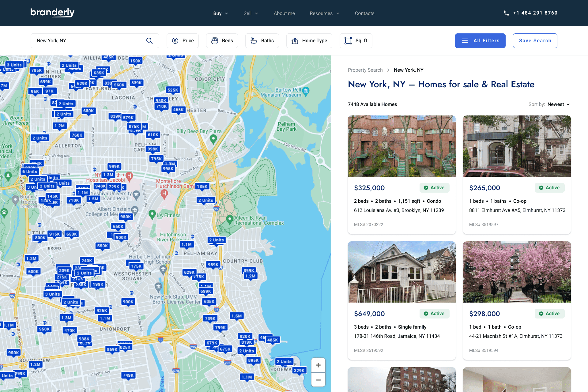Click the 485K marker near Edgewater
This screenshot has width=588, height=392.
coord(273,340)
